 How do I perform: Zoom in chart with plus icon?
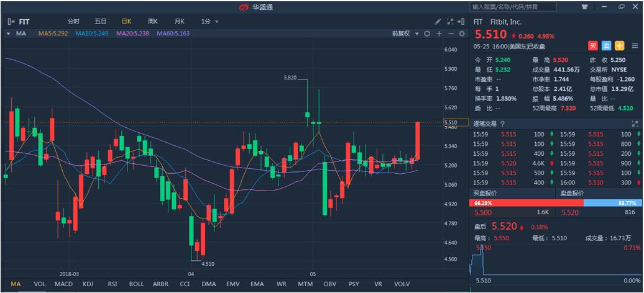(439, 34)
